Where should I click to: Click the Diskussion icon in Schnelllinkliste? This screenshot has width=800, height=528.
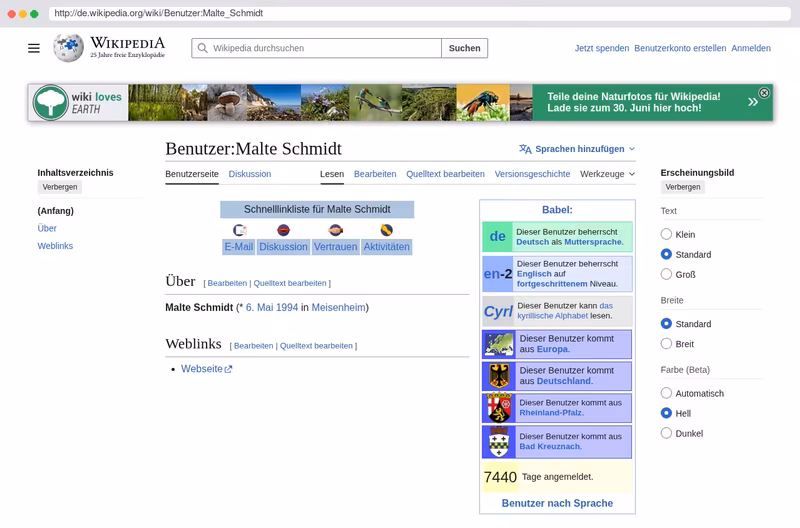point(284,230)
